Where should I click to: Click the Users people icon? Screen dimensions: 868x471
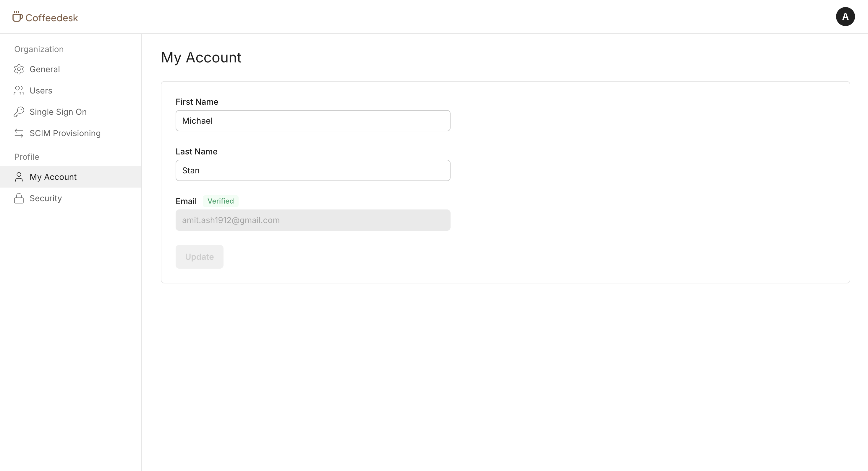point(19,90)
